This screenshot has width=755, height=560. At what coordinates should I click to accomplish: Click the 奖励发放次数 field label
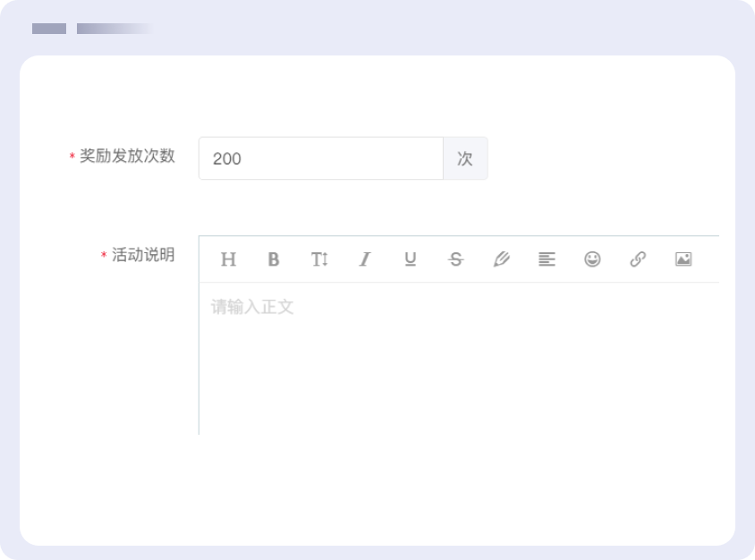click(x=127, y=156)
